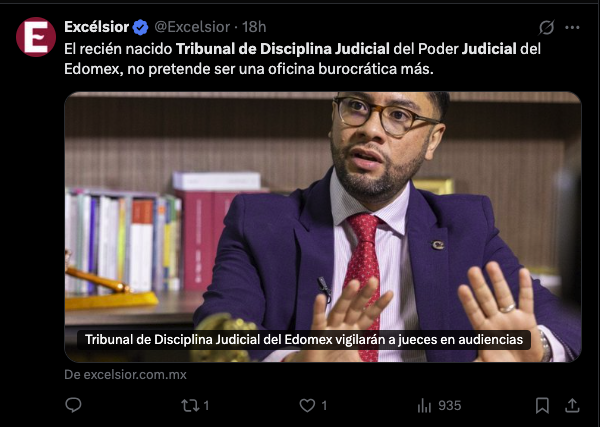Open the Excélsior profile avatar
Image resolution: width=600 pixels, height=427 pixels.
click(36, 37)
